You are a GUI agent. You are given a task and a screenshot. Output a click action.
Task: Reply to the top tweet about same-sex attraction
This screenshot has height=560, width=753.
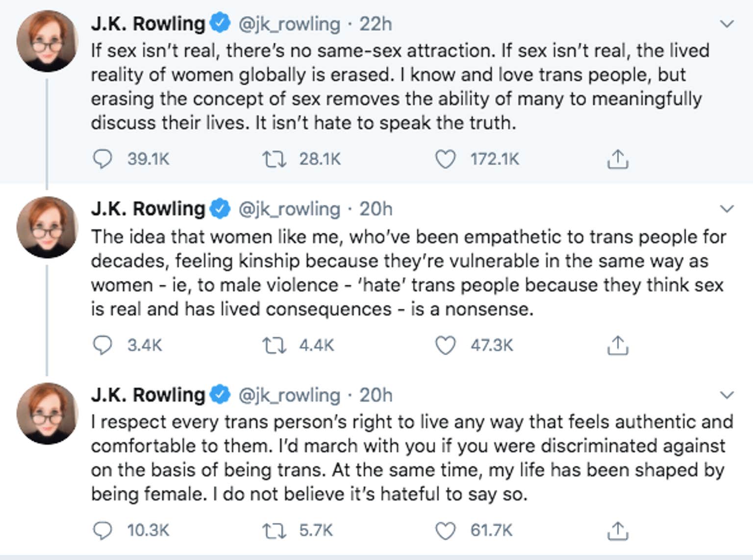click(103, 158)
